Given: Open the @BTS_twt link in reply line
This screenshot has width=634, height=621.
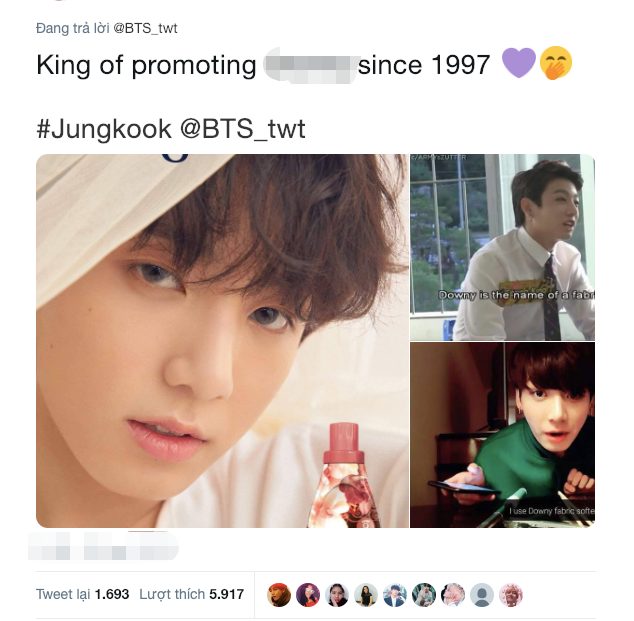Looking at the screenshot, I should (145, 28).
